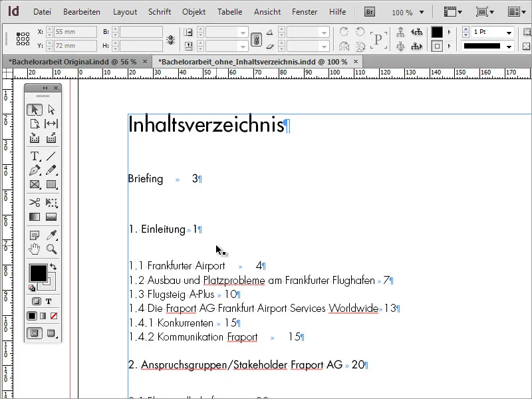Select the Content Collector tool

(x=35, y=138)
